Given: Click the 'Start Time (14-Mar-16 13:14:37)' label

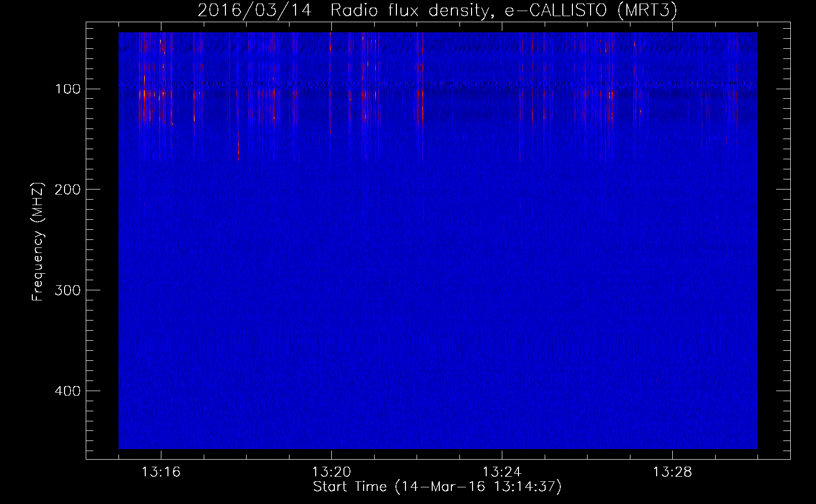Looking at the screenshot, I should pyautogui.click(x=437, y=487).
